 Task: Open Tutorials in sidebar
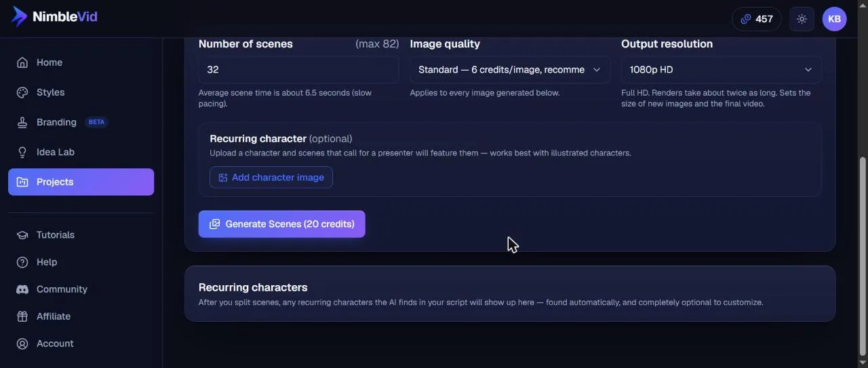point(81,235)
